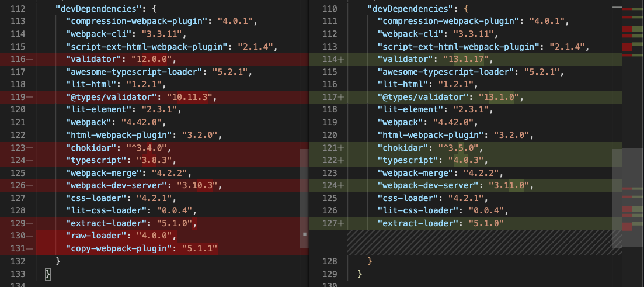Image resolution: width=644 pixels, height=287 pixels.
Task: Click "lit-element" key in the left pane
Action: (99, 110)
